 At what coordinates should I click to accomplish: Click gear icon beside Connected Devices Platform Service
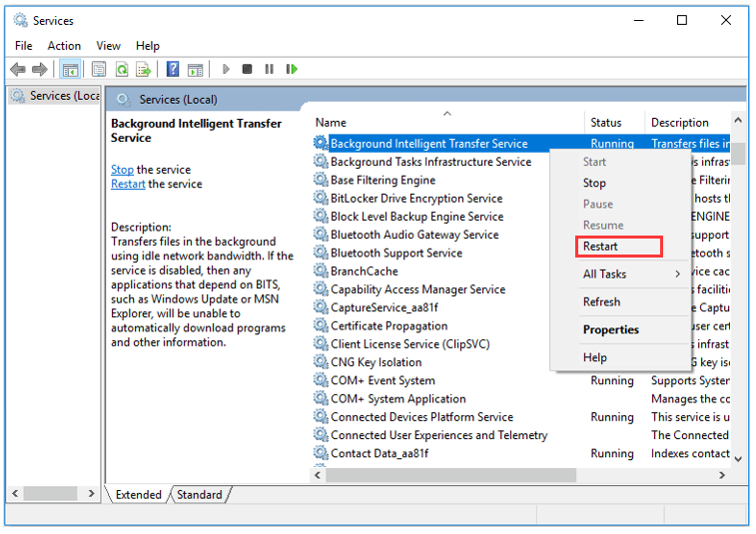(321, 416)
